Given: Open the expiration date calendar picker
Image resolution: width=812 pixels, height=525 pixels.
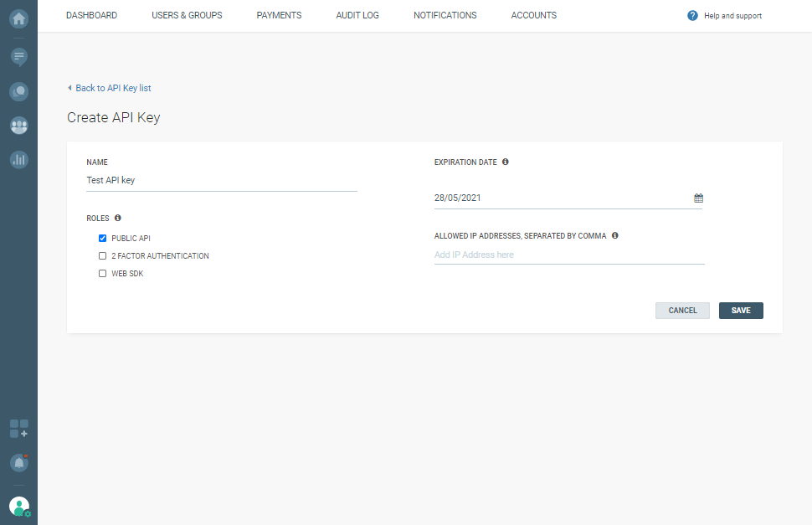Looking at the screenshot, I should 698,198.
